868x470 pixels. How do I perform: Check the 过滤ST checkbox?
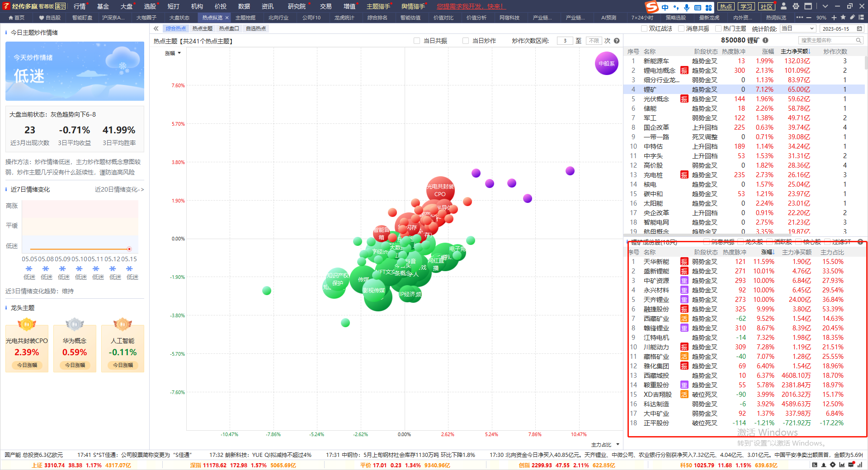(x=827, y=242)
